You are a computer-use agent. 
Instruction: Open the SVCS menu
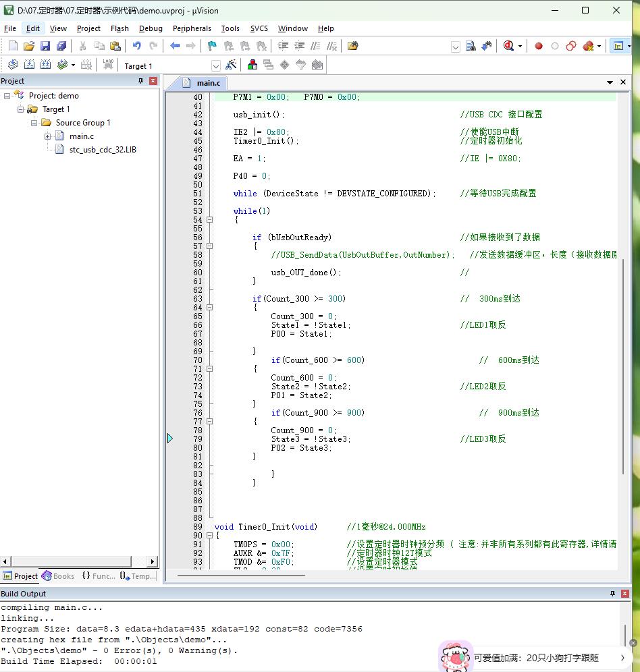259,28
